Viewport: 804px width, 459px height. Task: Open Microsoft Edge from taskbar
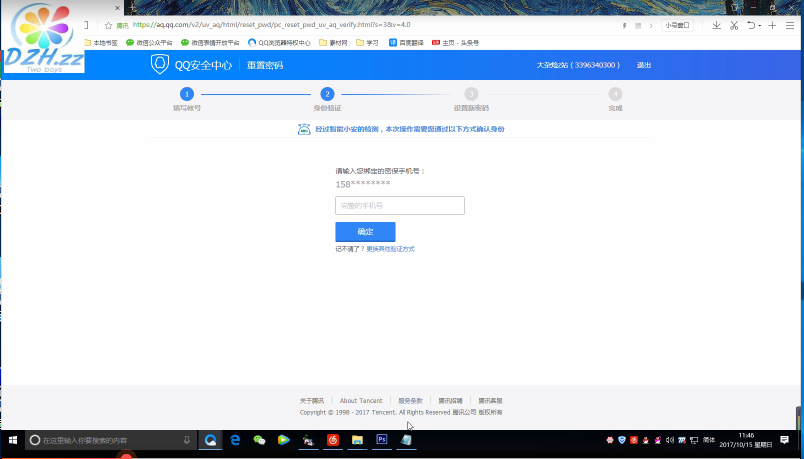(x=235, y=440)
